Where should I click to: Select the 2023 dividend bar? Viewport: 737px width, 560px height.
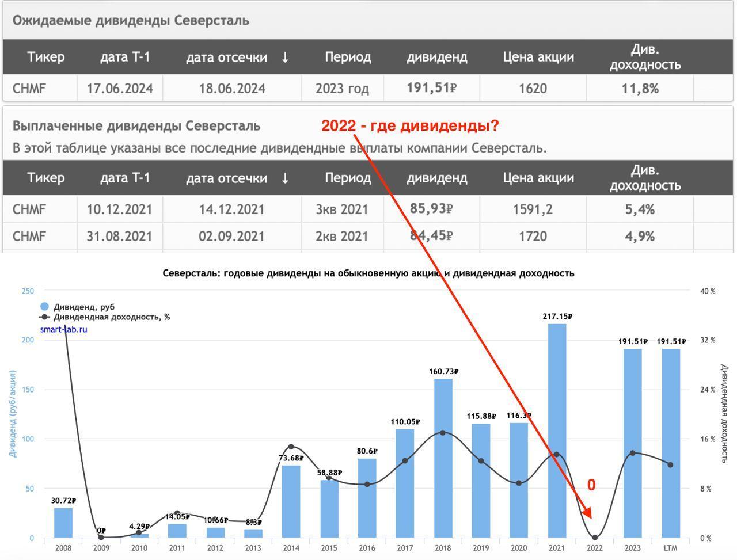(x=632, y=443)
